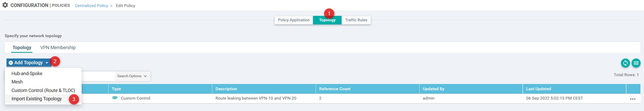Open the row's three-dot more actions

coord(633,99)
